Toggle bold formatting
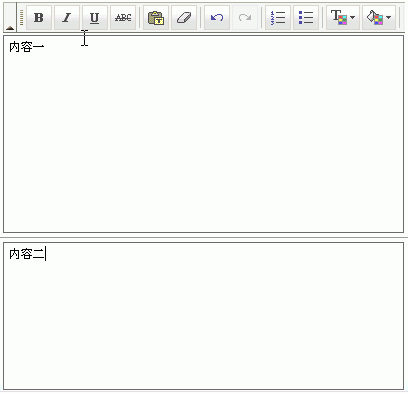This screenshot has height=393, width=408. pyautogui.click(x=39, y=17)
